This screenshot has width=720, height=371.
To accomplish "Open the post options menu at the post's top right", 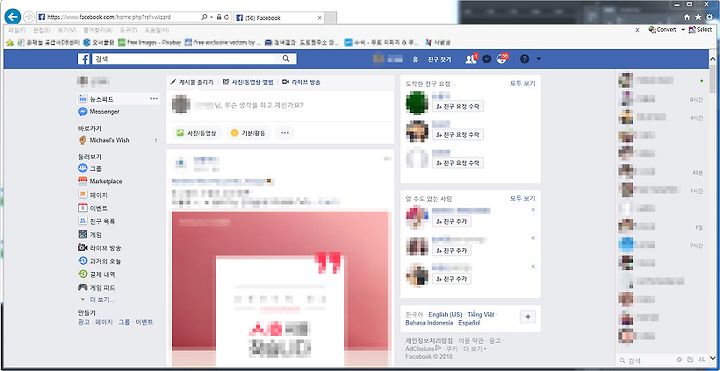I will point(388,159).
